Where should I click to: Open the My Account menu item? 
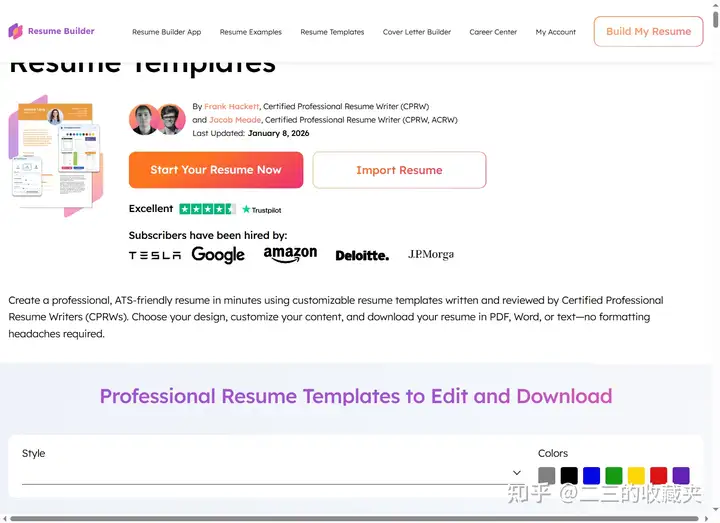tap(556, 32)
